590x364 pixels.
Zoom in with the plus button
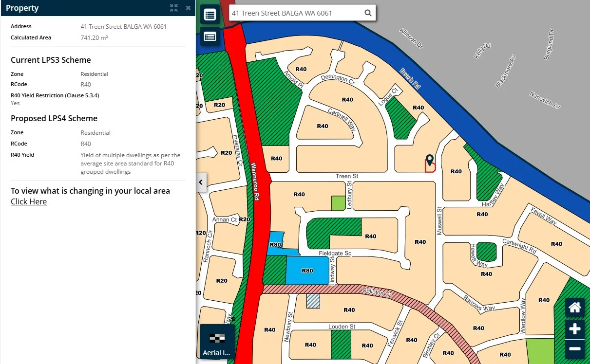pos(575,329)
